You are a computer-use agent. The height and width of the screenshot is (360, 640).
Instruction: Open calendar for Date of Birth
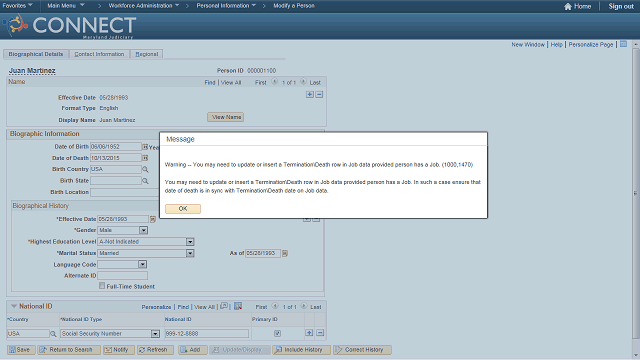(x=145, y=147)
